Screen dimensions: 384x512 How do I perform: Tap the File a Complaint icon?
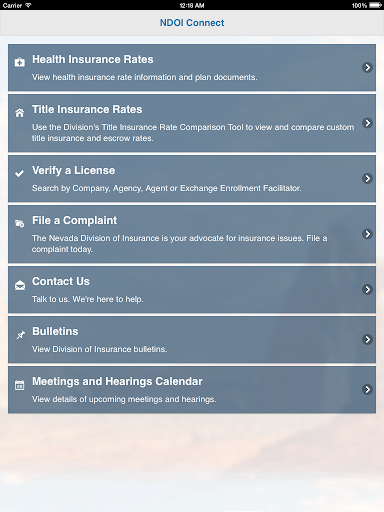coord(20,223)
